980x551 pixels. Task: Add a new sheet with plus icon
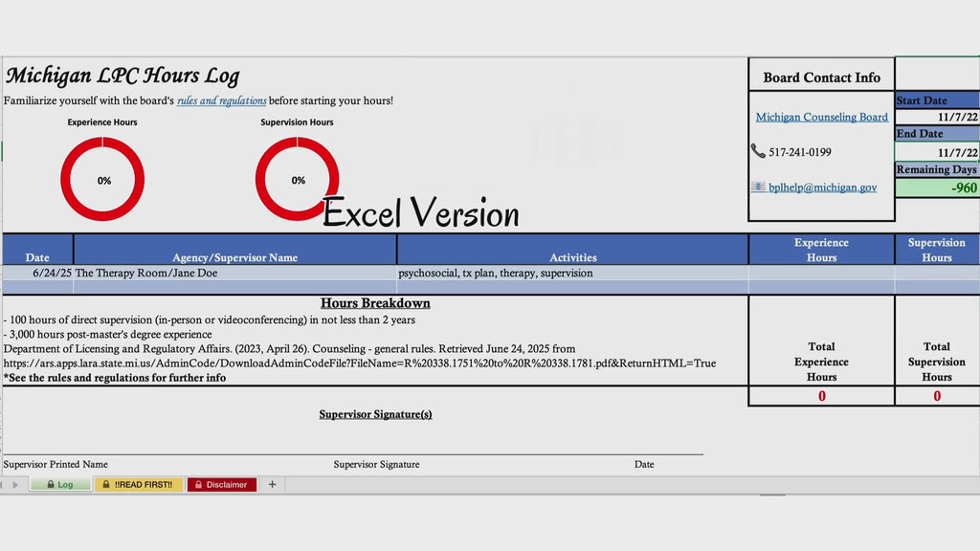(272, 485)
